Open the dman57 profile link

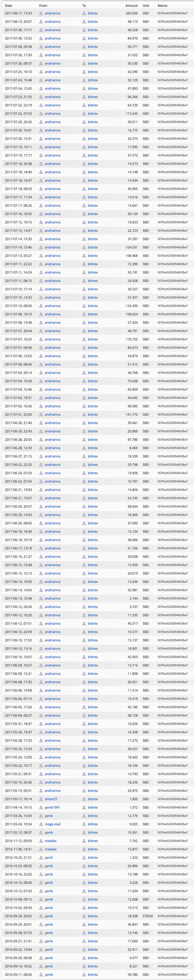click(51, 799)
